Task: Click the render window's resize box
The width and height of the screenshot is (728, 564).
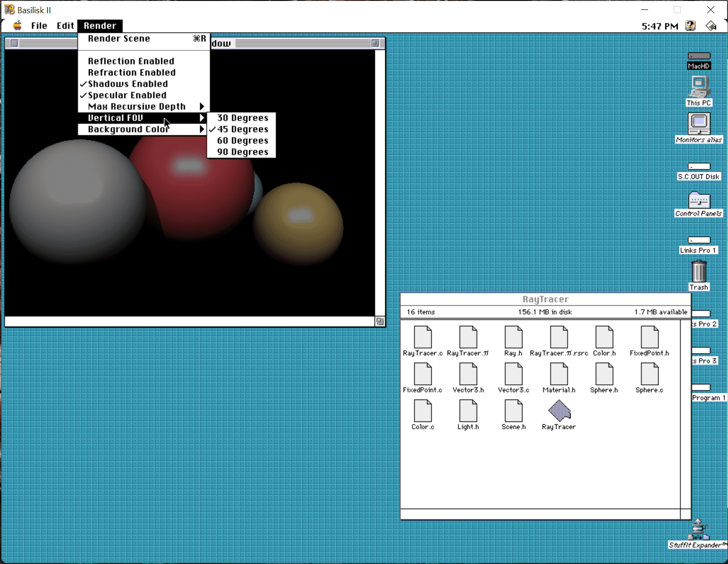Action: [380, 322]
